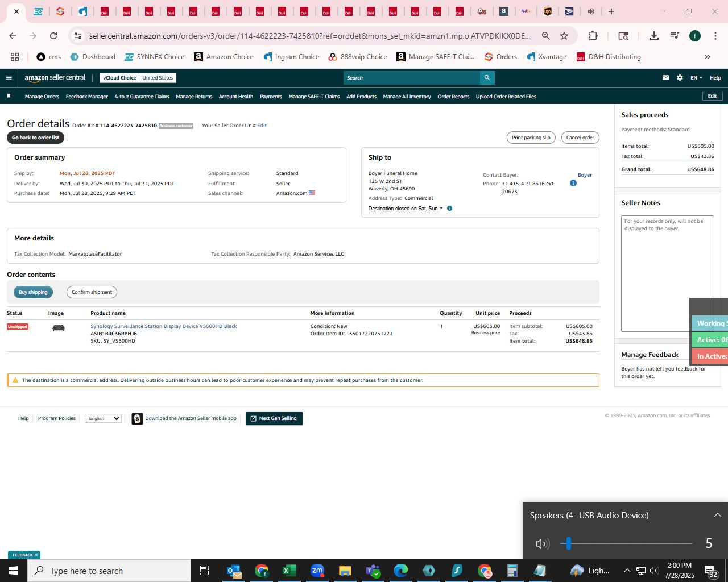Viewport: 728px width, 582px height.
Task: Open Manage All Inventory menu item
Action: [x=407, y=97]
